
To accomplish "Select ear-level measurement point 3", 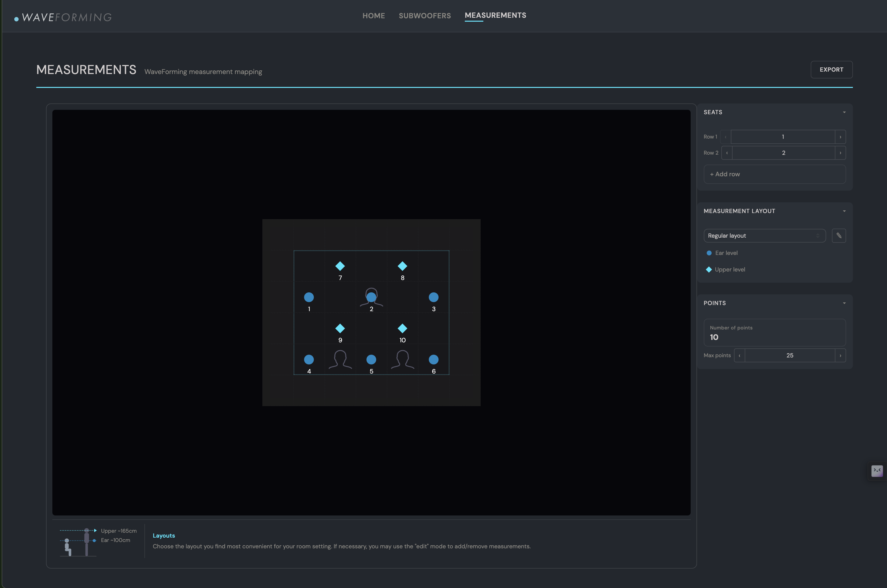I will coord(433,297).
